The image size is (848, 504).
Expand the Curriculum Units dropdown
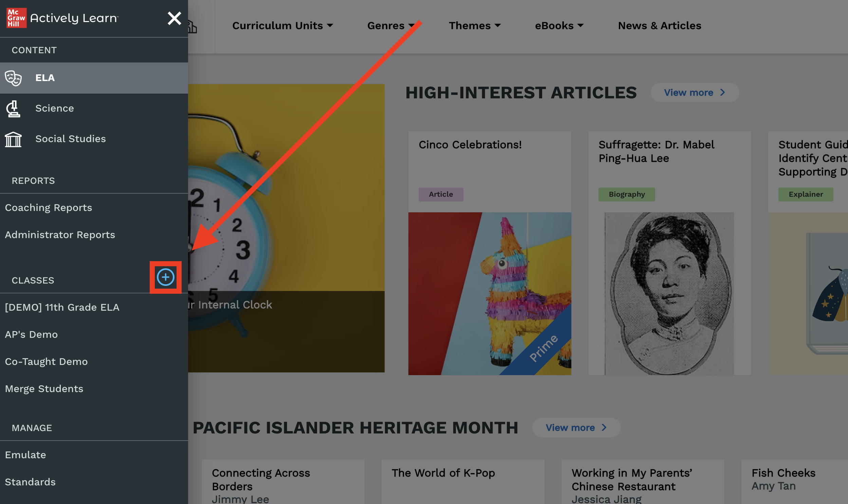[282, 26]
